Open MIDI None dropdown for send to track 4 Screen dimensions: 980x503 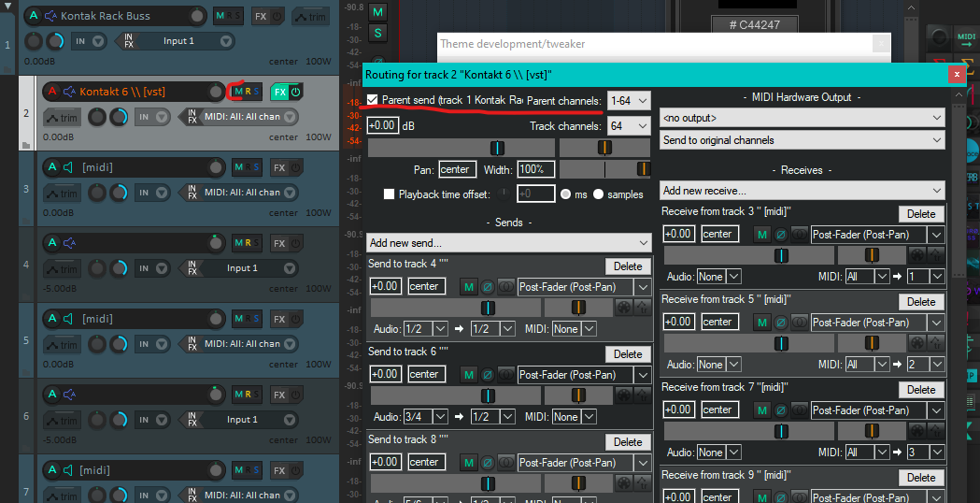pyautogui.click(x=574, y=328)
